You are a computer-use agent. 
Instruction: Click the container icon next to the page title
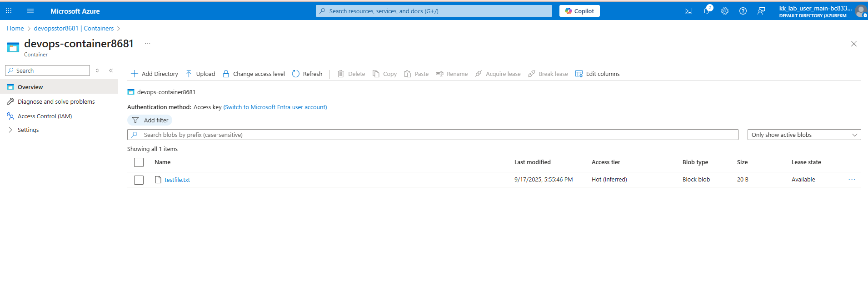(x=13, y=47)
